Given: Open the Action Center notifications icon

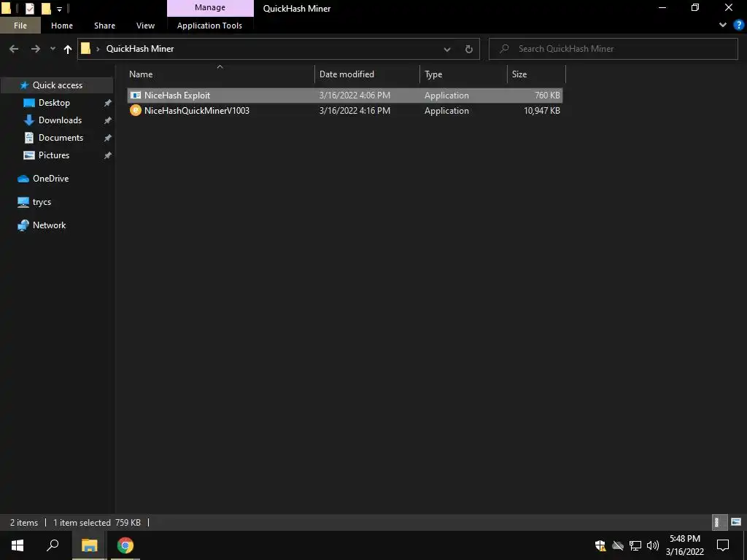Looking at the screenshot, I should click(723, 545).
